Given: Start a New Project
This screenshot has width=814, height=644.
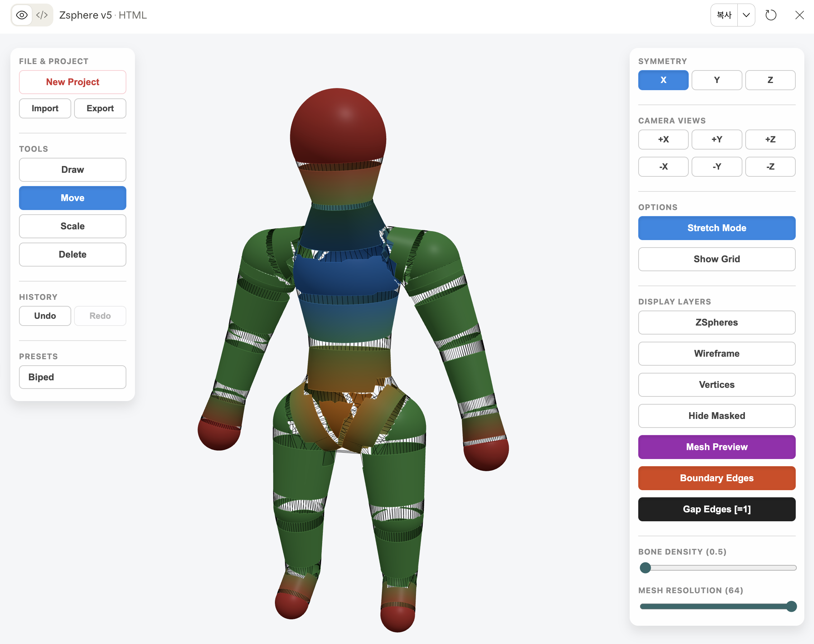Looking at the screenshot, I should coord(72,82).
